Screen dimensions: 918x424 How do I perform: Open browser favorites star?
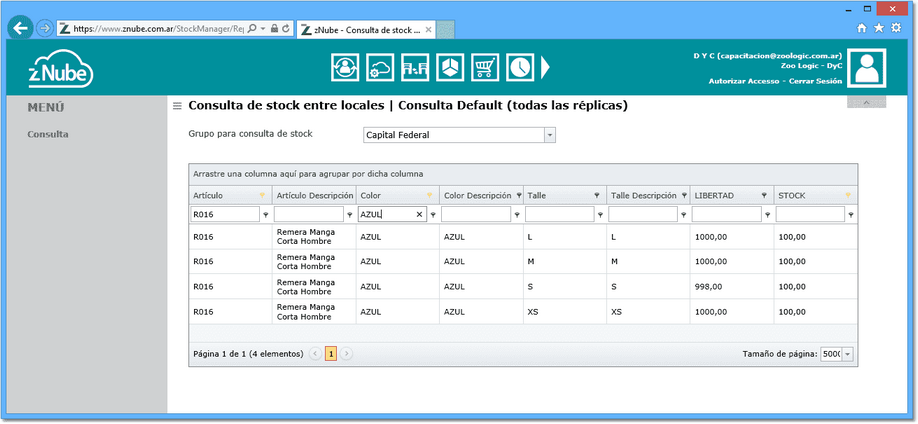click(x=879, y=28)
